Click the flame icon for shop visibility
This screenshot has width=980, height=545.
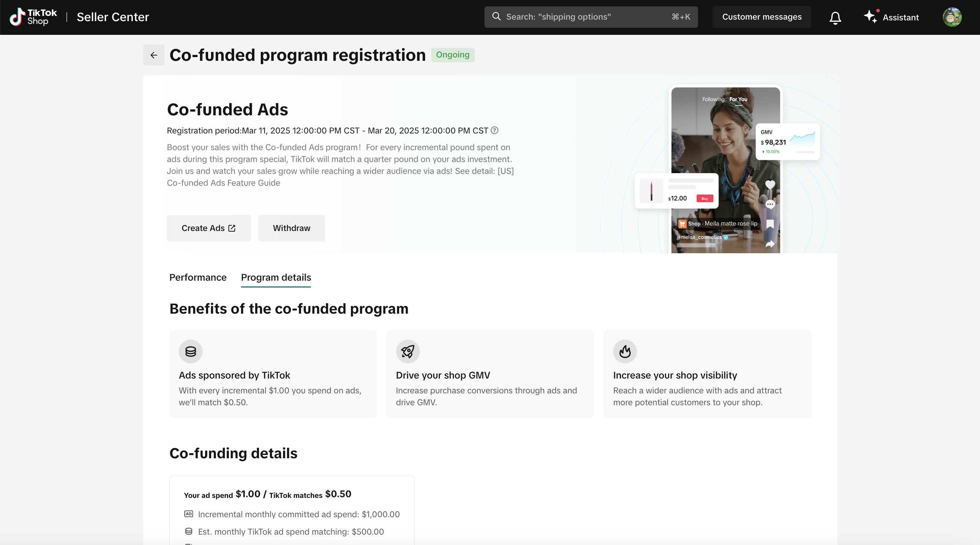coord(625,351)
